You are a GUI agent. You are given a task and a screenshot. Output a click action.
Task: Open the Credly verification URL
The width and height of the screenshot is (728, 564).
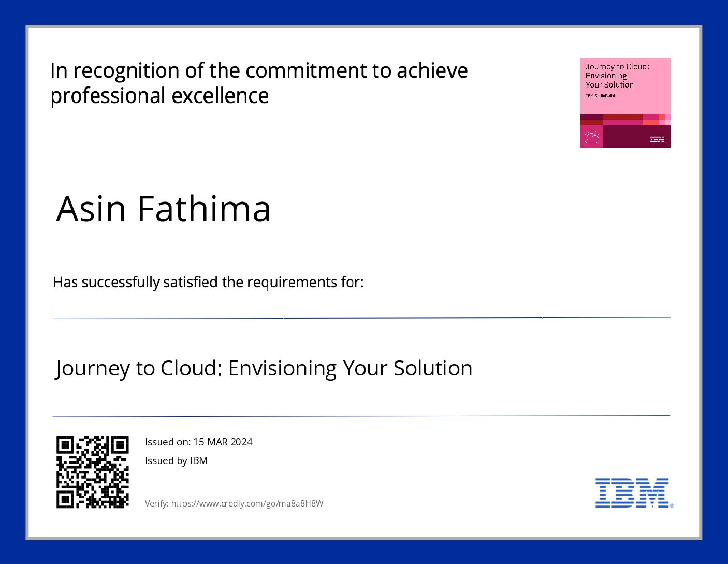tap(247, 503)
